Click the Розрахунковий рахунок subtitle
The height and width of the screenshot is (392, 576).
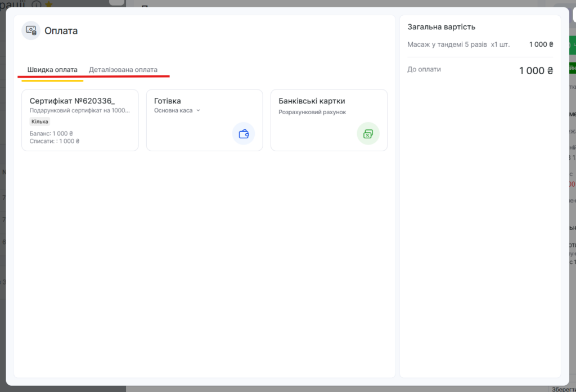pyautogui.click(x=312, y=112)
